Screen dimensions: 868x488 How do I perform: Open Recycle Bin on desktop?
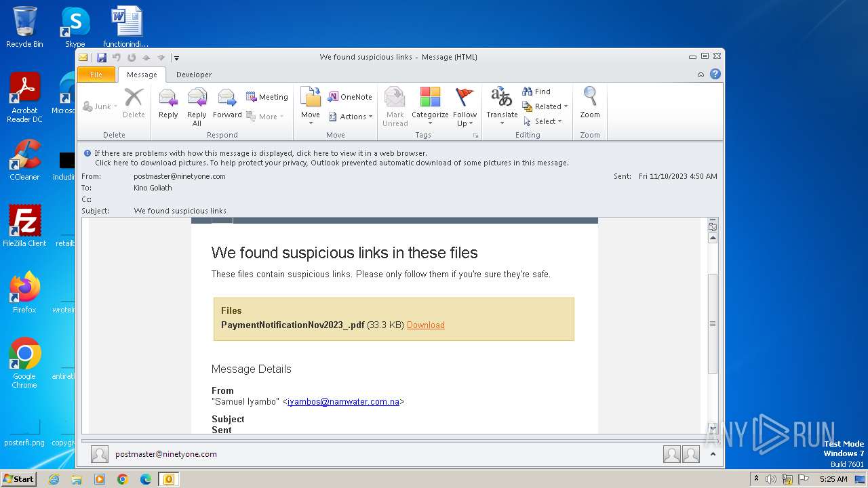click(24, 27)
